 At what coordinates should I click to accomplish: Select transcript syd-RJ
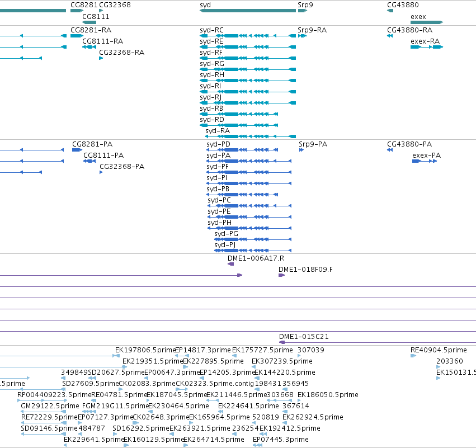click(x=211, y=97)
